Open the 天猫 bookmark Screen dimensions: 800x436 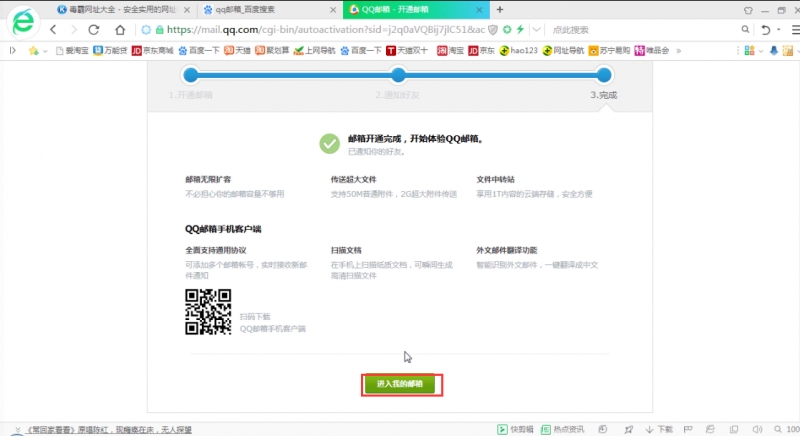point(237,50)
